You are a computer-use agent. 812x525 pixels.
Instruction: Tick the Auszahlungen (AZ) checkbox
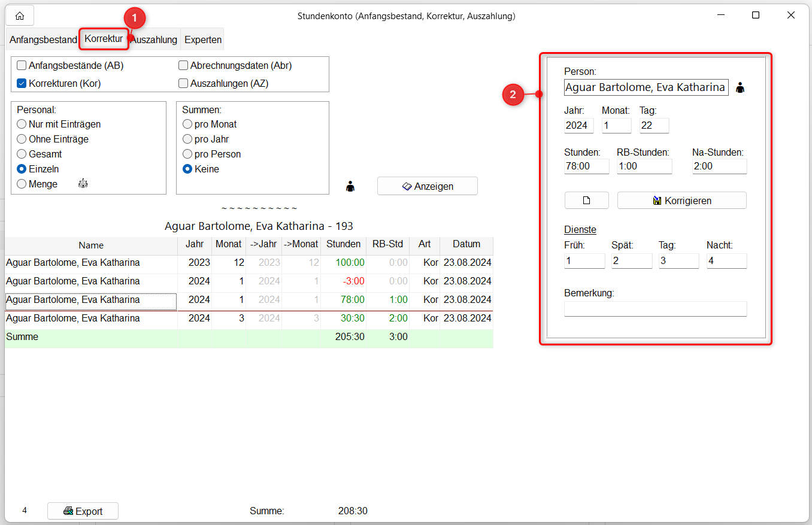[184, 84]
